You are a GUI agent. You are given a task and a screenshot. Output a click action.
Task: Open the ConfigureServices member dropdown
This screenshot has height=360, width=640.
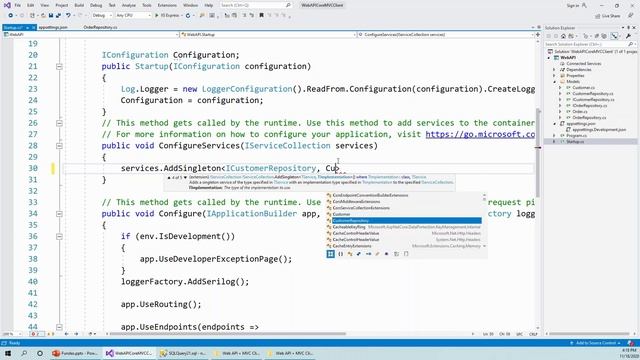click(446, 35)
